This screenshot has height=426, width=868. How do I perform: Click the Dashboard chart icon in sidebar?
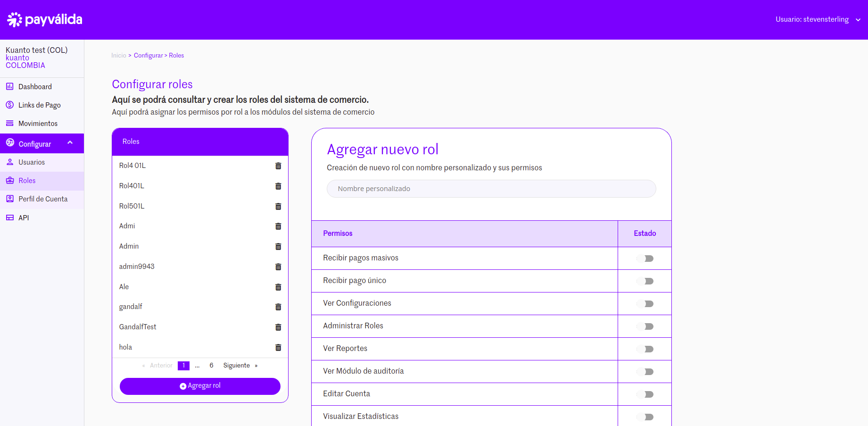tap(10, 87)
